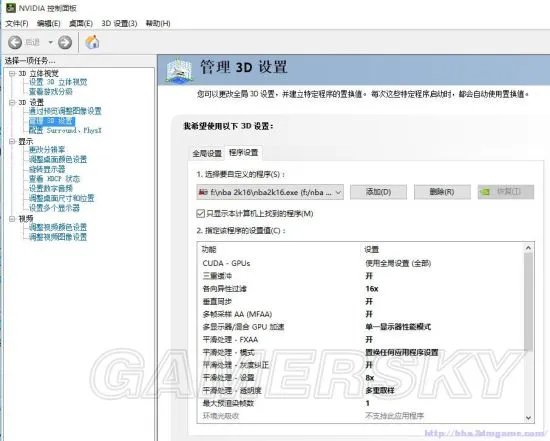
Task: Open 设置数字音频 link
Action: click(51, 188)
